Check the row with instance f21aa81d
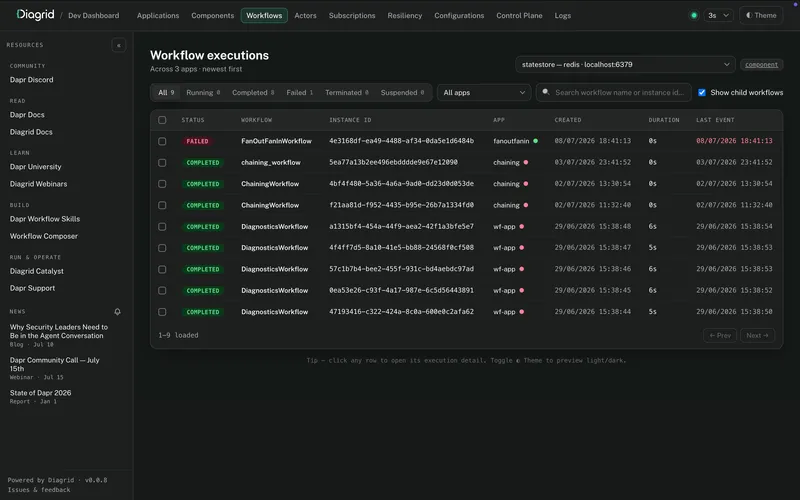 tap(162, 205)
